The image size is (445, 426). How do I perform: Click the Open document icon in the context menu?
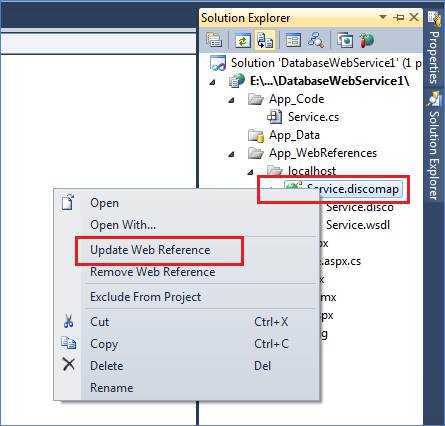(68, 202)
